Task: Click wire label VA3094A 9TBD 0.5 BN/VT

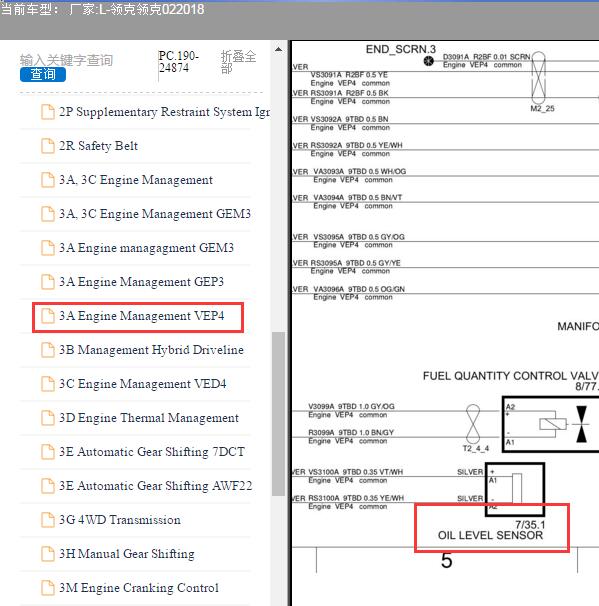Action: [x=357, y=197]
